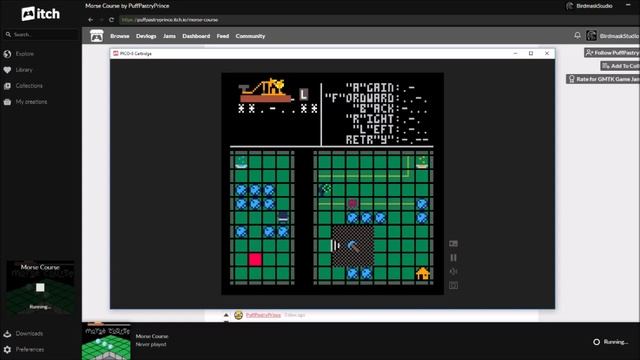Click the sidebar Search magnifier icon
The height and width of the screenshot is (360, 640).
[8, 35]
